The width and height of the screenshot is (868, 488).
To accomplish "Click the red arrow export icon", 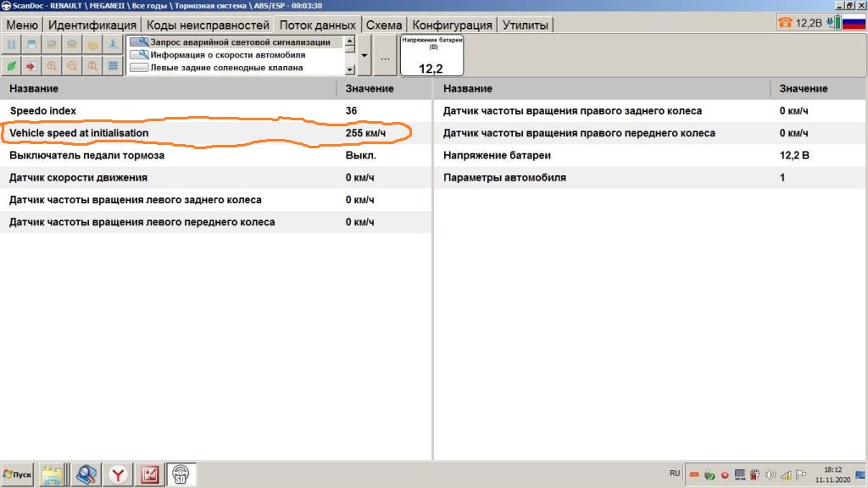I will tap(31, 66).
